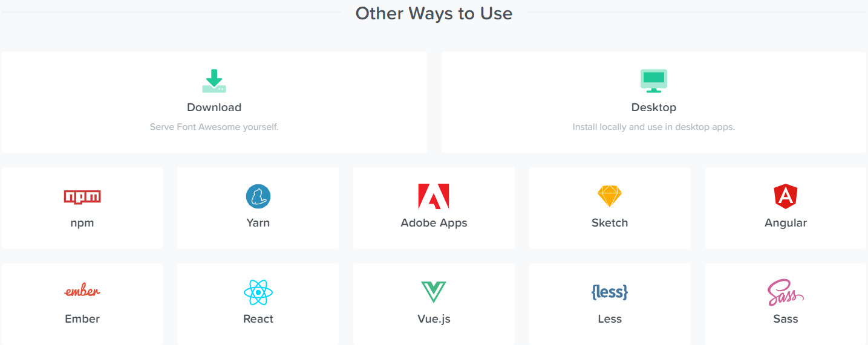Image resolution: width=868 pixels, height=345 pixels.
Task: Click "Serve Font Awesome yourself." description
Action: pos(214,127)
